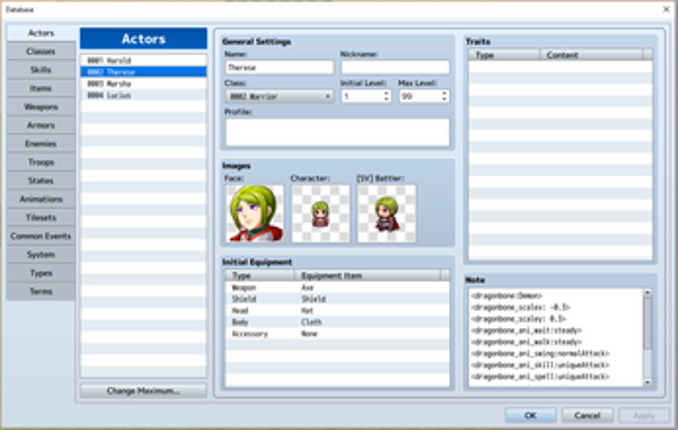The width and height of the screenshot is (678, 430).
Task: Confirm with the OK button
Action: pyautogui.click(x=531, y=416)
